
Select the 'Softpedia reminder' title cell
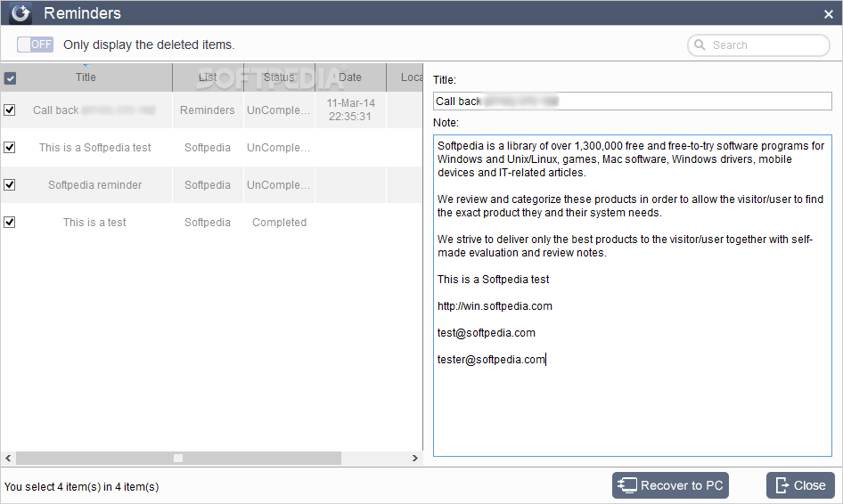[x=94, y=185]
